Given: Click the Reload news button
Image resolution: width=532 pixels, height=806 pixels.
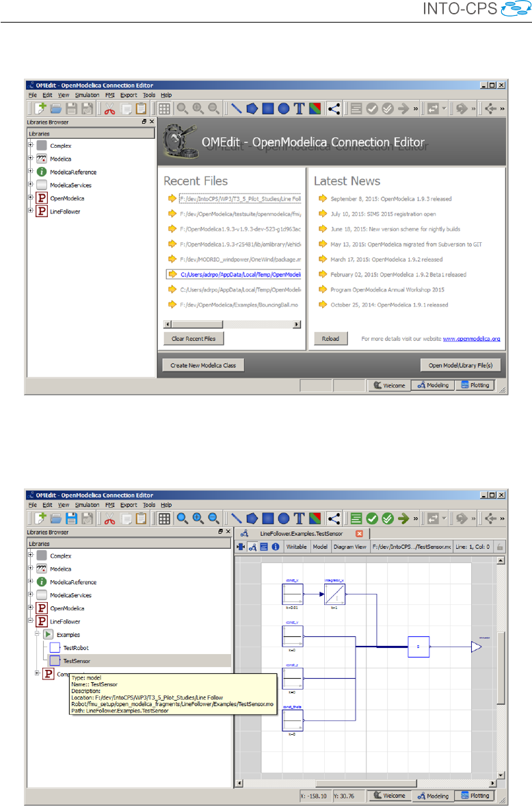Looking at the screenshot, I should pos(331,339).
